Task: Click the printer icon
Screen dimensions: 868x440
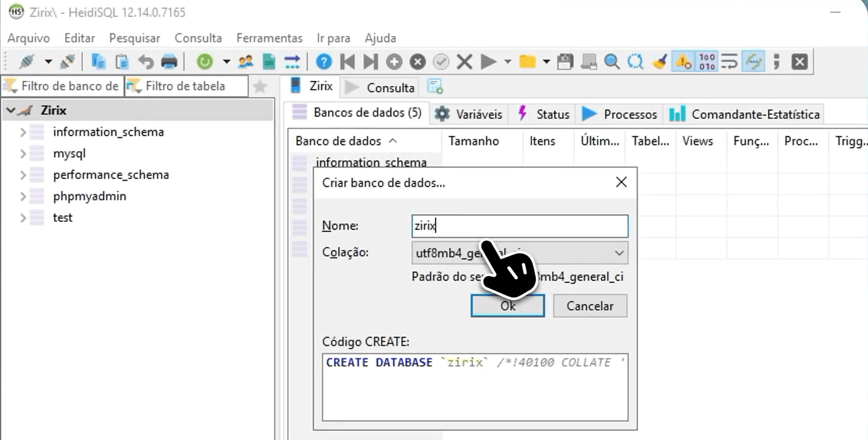Action: tap(169, 61)
